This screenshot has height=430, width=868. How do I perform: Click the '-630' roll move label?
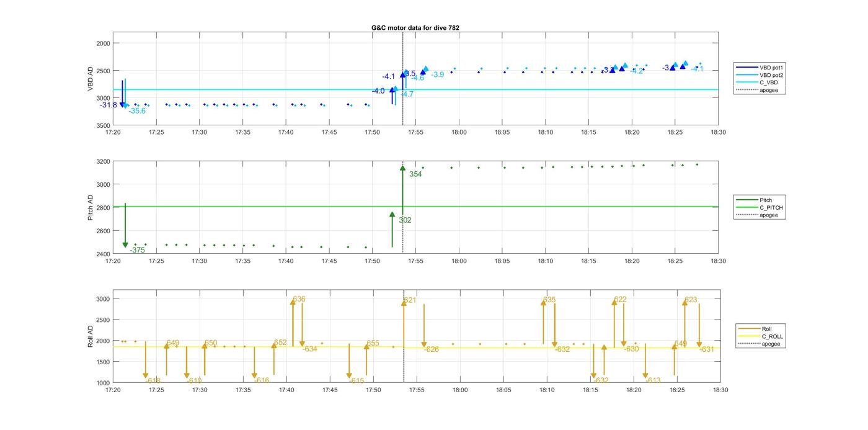click(631, 349)
